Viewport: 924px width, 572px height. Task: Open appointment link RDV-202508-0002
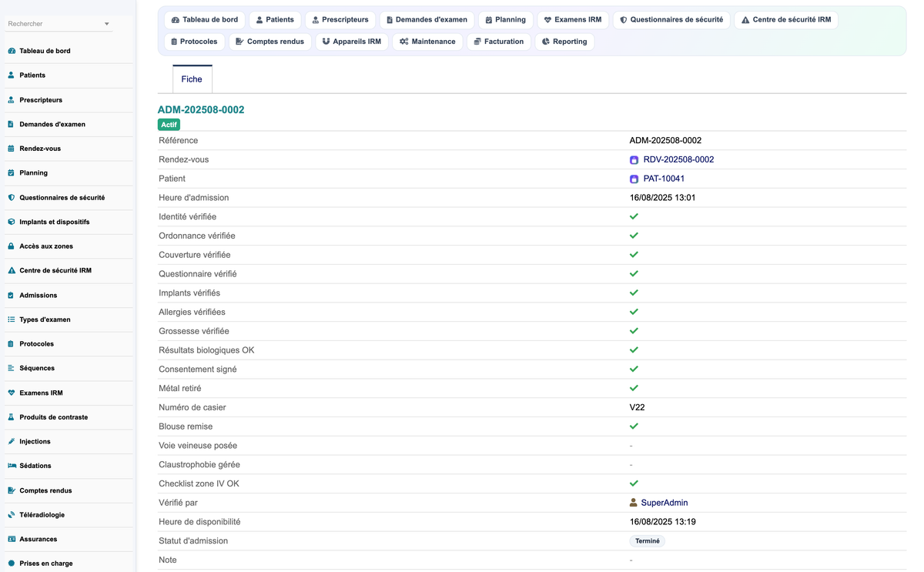click(678, 160)
